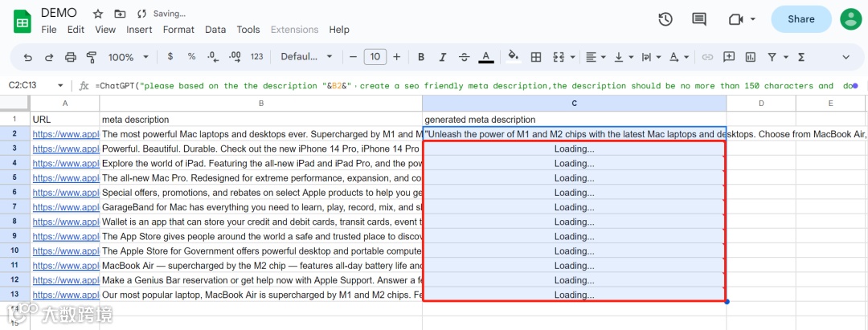Open the Borders tool
The height and width of the screenshot is (330, 868).
536,57
